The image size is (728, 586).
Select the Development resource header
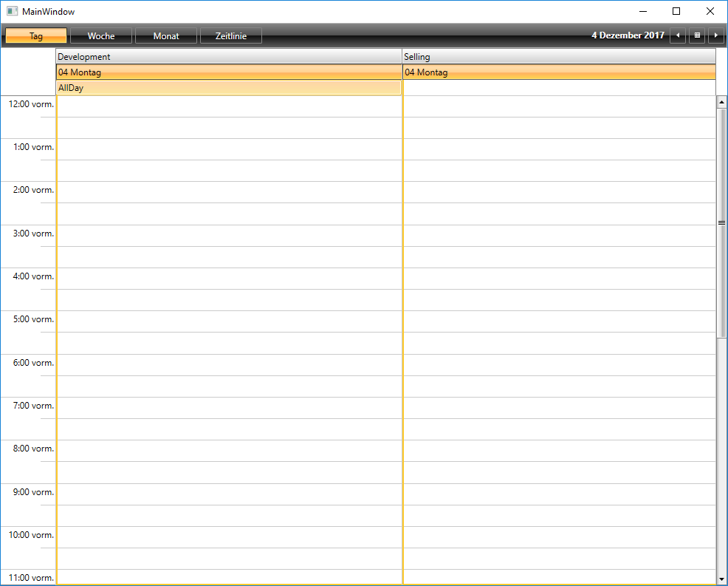point(229,57)
